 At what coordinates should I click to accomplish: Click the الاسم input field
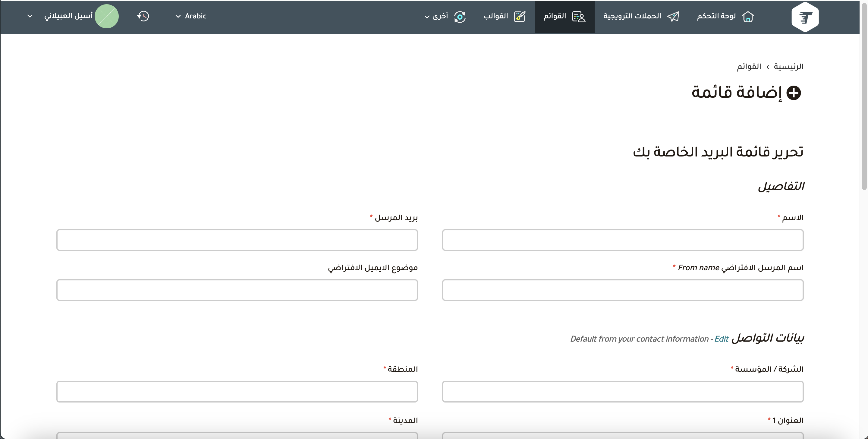pos(623,240)
